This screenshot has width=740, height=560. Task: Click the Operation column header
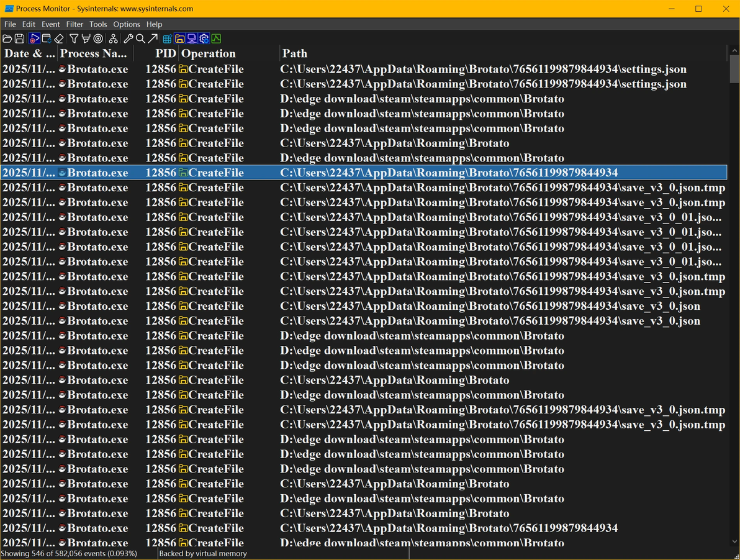(228, 53)
